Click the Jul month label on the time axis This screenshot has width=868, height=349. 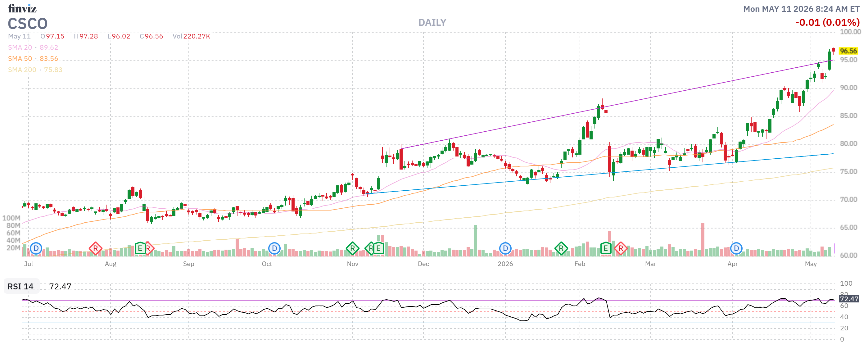29,264
